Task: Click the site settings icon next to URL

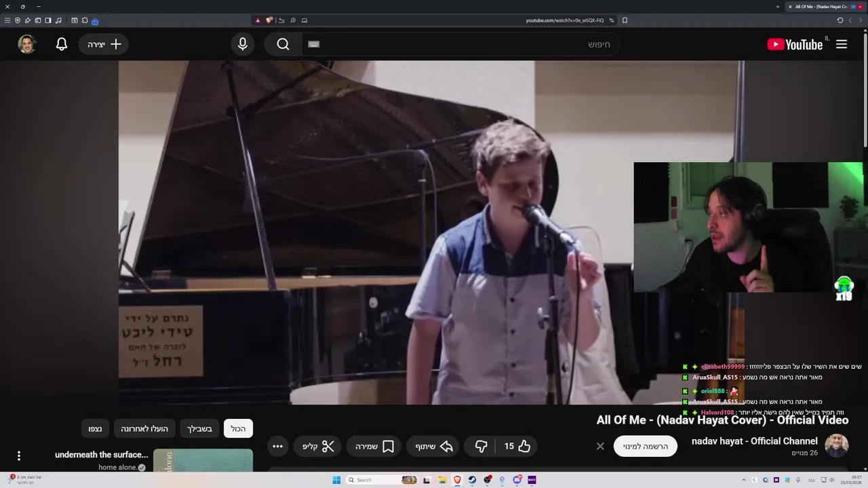Action: (612, 20)
